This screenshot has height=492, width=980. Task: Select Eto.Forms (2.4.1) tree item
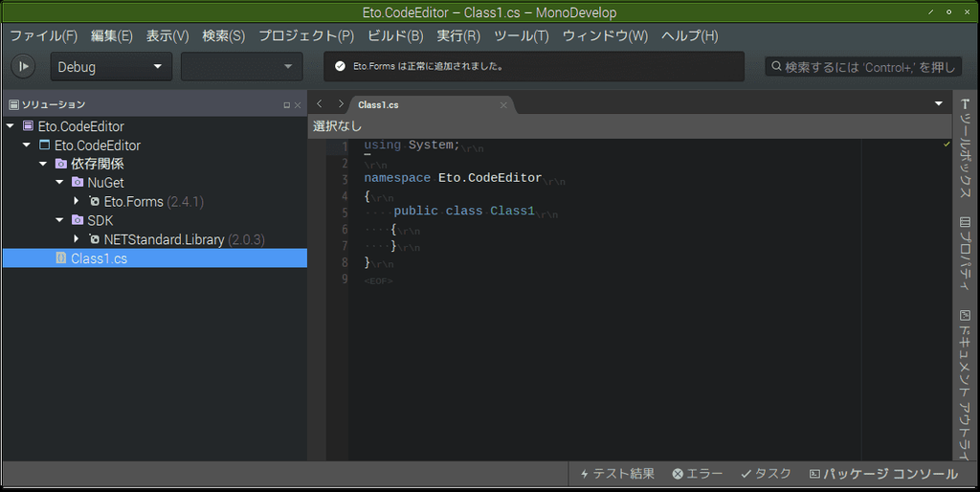[x=154, y=201]
